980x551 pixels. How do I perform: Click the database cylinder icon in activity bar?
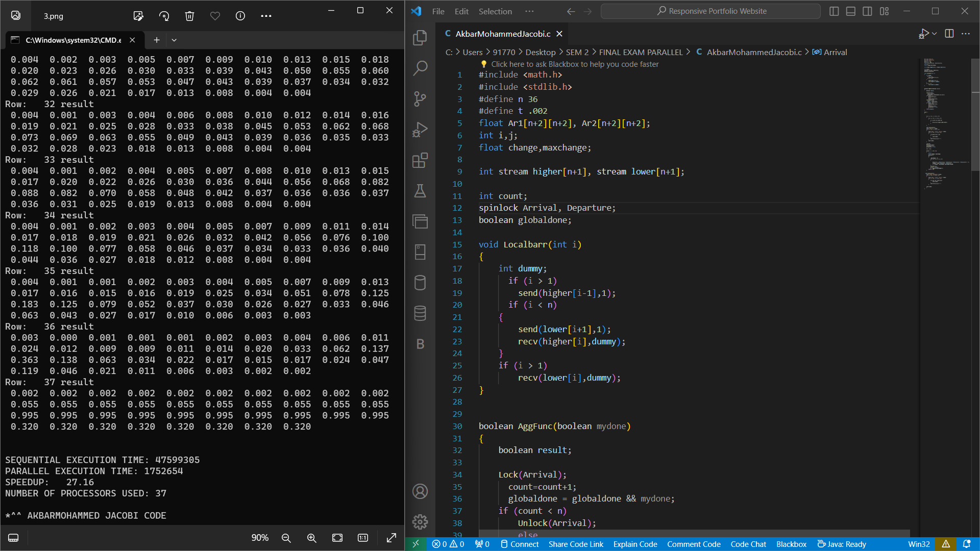pyautogui.click(x=420, y=283)
